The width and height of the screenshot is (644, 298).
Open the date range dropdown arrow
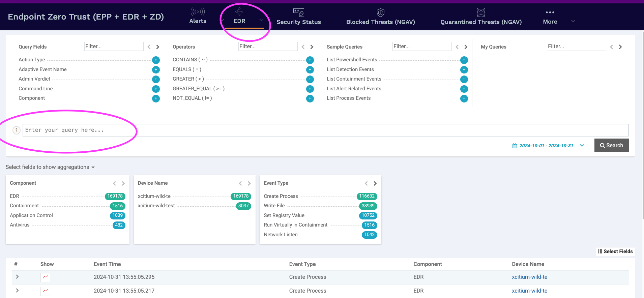pos(582,146)
